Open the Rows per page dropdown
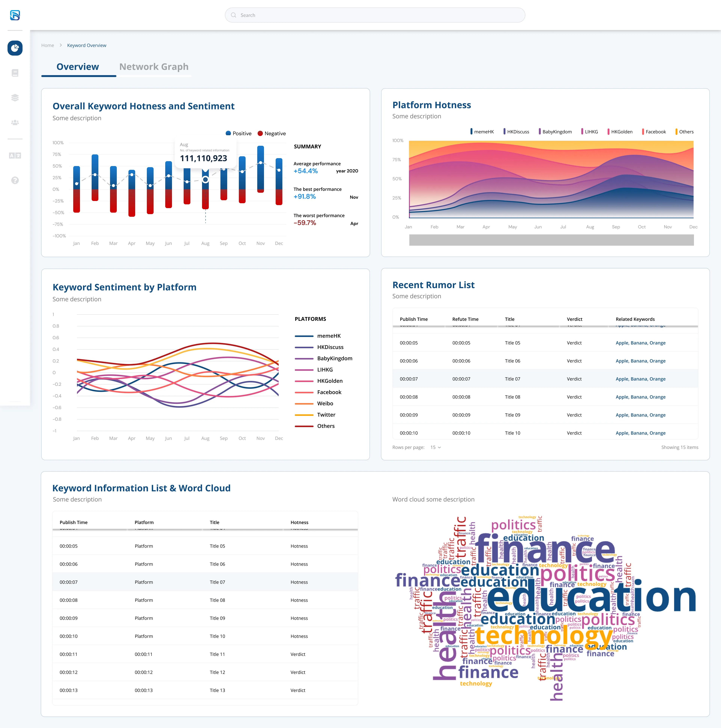 point(435,447)
